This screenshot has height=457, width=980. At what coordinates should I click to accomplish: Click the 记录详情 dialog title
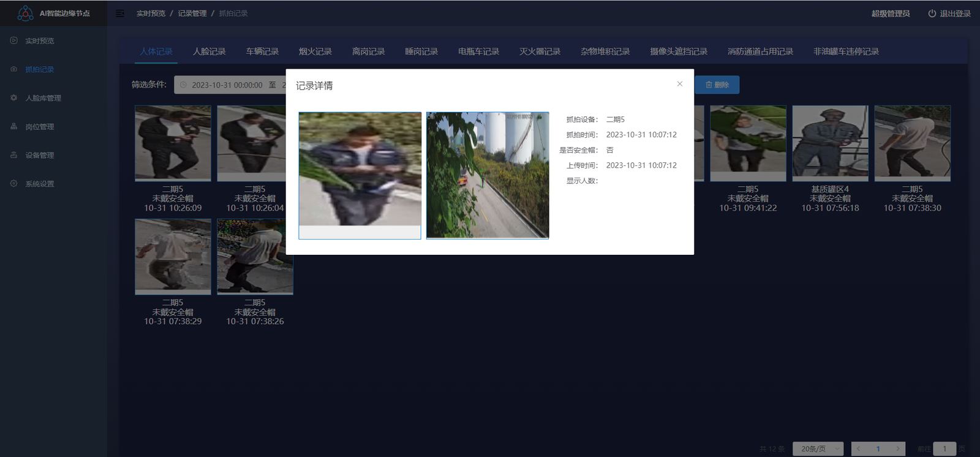[x=314, y=86]
